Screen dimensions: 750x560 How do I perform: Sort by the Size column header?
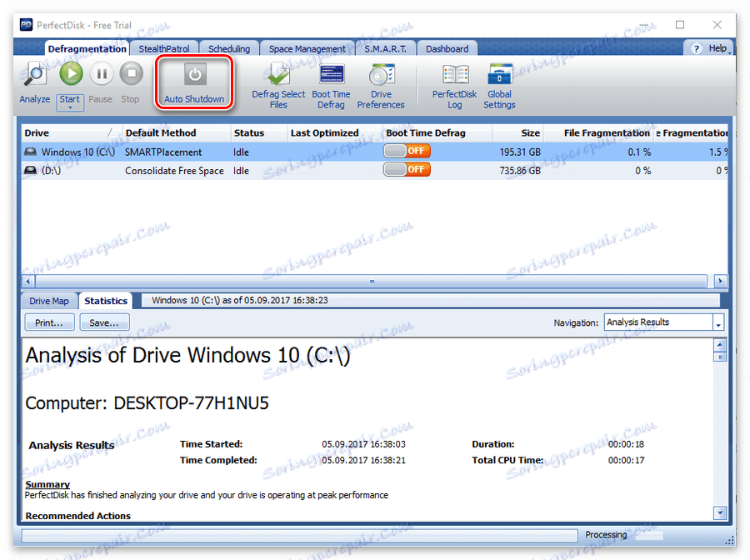click(x=518, y=133)
